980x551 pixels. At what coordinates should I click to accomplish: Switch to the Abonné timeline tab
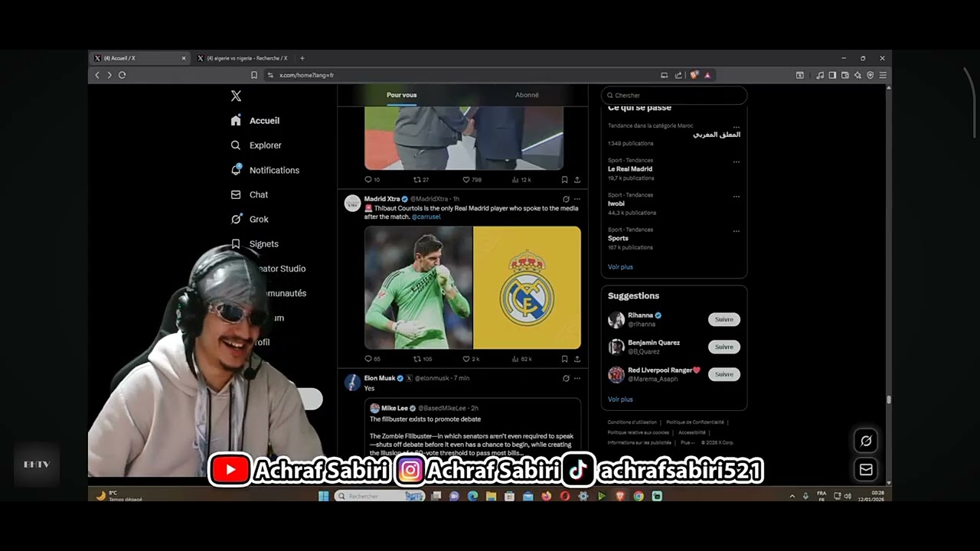[x=527, y=95]
